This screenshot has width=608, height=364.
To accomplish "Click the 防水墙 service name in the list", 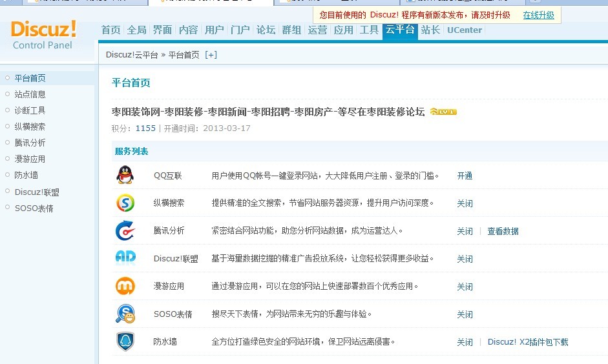I will [165, 341].
